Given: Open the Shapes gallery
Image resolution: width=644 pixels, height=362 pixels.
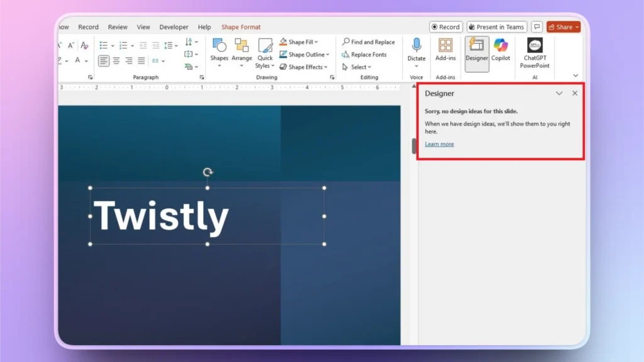Looking at the screenshot, I should pos(218,50).
